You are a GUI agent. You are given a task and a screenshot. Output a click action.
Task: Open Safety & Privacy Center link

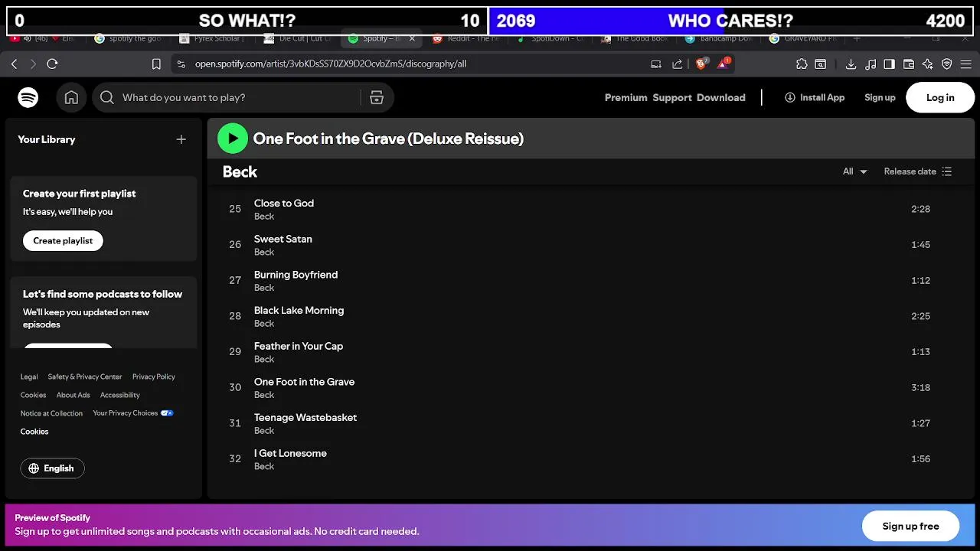[x=85, y=377]
